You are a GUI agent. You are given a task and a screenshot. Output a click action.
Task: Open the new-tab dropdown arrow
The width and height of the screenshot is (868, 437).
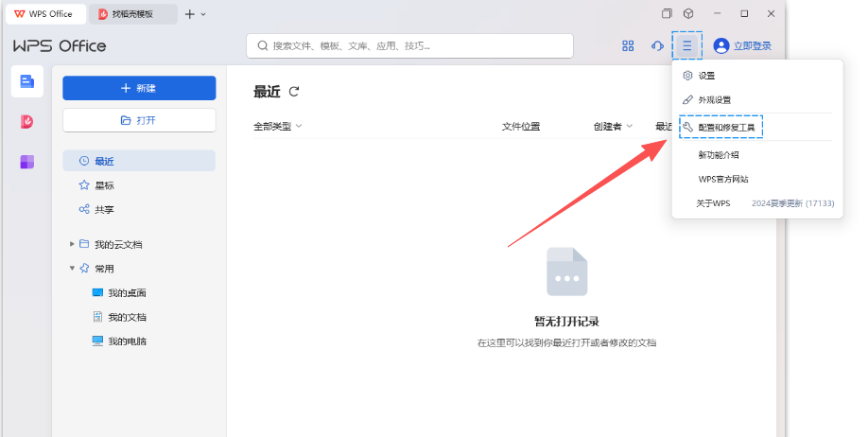click(203, 14)
